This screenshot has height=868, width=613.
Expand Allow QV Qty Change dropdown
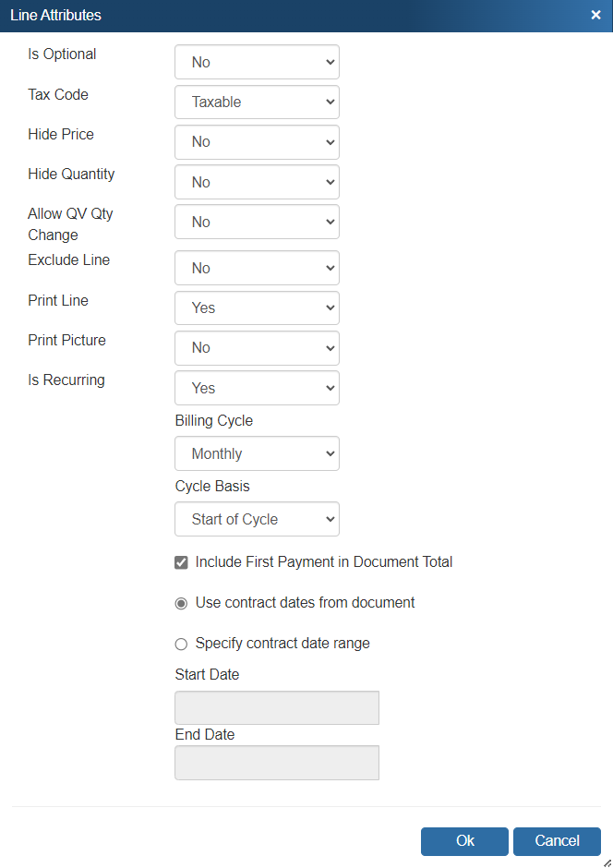coord(257,222)
